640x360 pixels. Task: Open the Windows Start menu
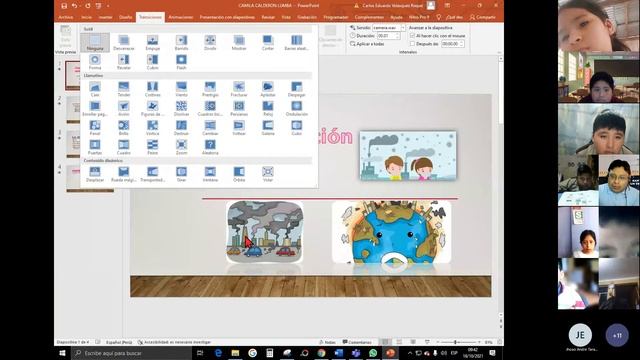[x=62, y=353]
